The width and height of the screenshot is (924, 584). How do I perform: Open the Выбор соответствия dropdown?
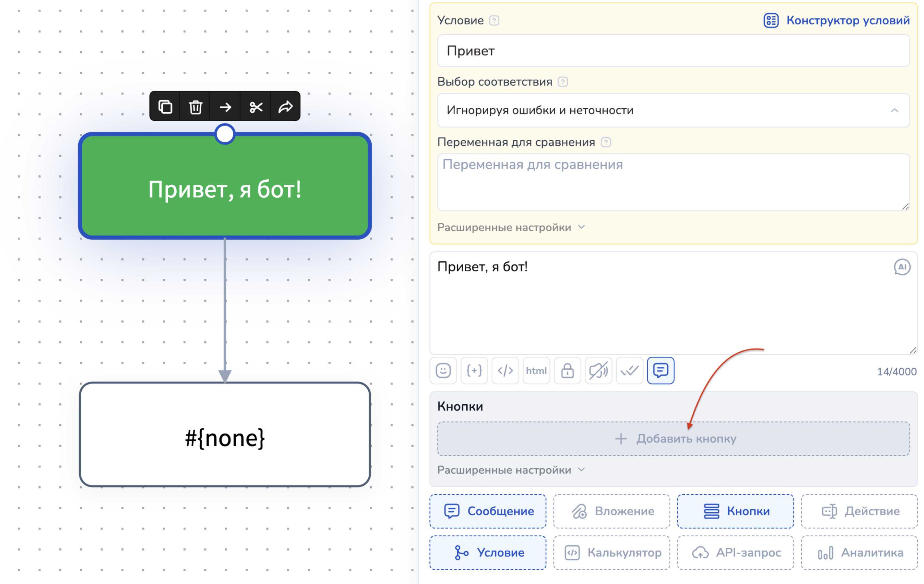pos(673,110)
